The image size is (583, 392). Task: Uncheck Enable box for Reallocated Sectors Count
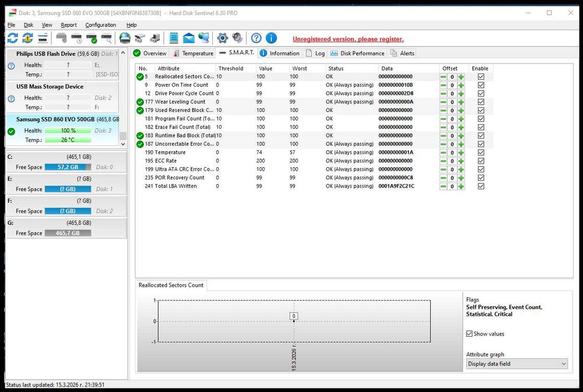[481, 76]
